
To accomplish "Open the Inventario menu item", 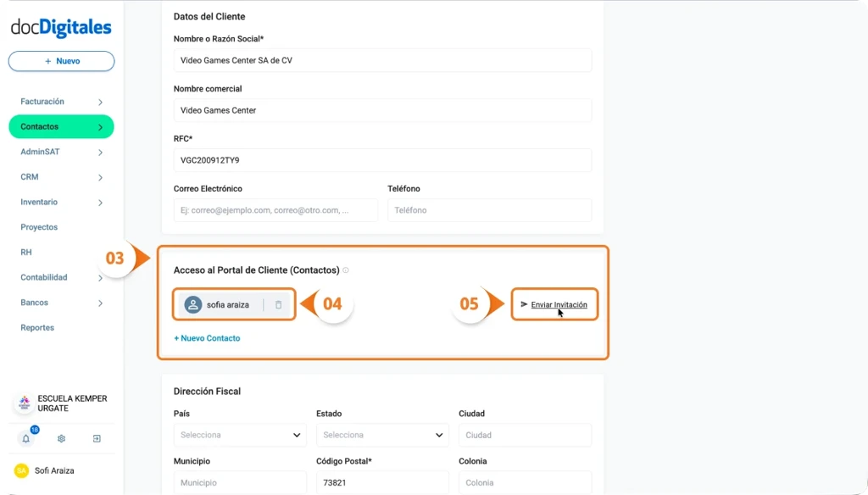I will (39, 202).
